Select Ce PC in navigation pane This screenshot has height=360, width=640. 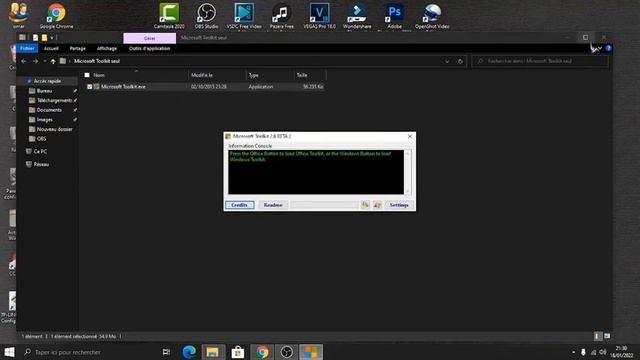pos(40,151)
